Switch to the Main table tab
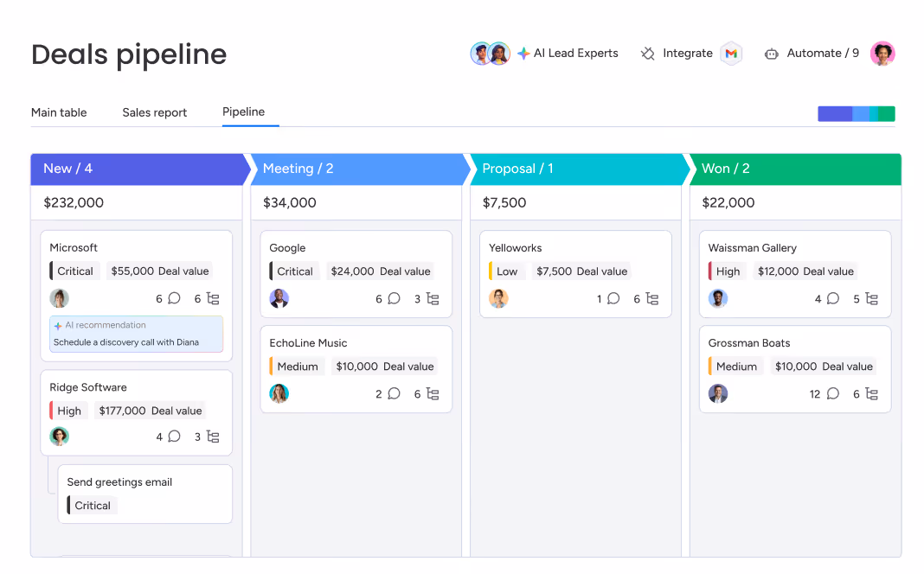Viewport: 924px width, 574px height. (59, 112)
